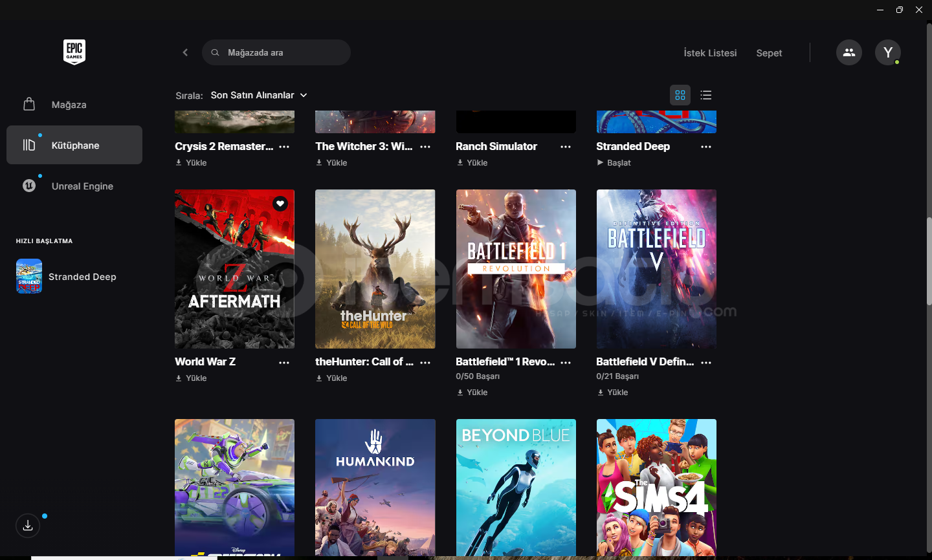Open the downloads icon at bottom left
Viewport: 932px width, 560px height.
(x=28, y=526)
